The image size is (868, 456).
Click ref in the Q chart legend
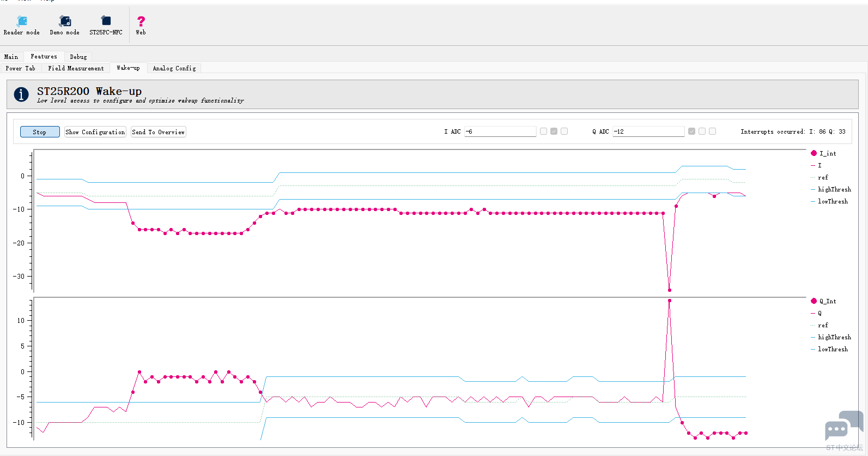pyautogui.click(x=820, y=325)
